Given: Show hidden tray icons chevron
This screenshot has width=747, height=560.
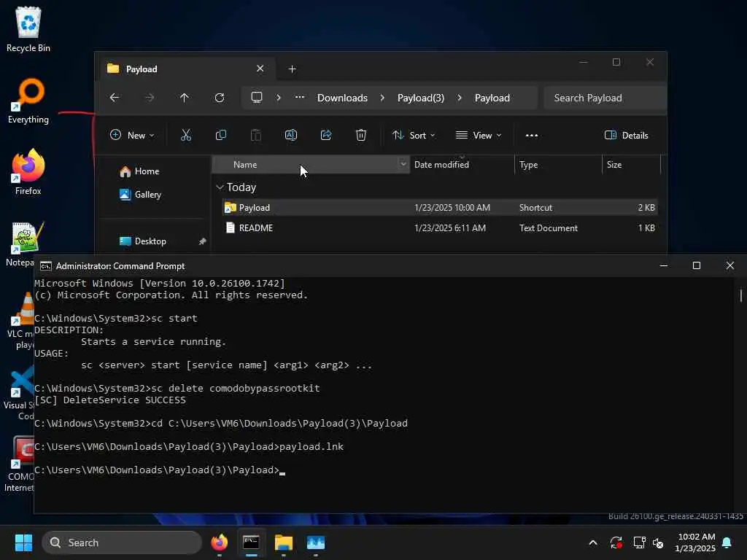Looking at the screenshot, I should [593, 542].
